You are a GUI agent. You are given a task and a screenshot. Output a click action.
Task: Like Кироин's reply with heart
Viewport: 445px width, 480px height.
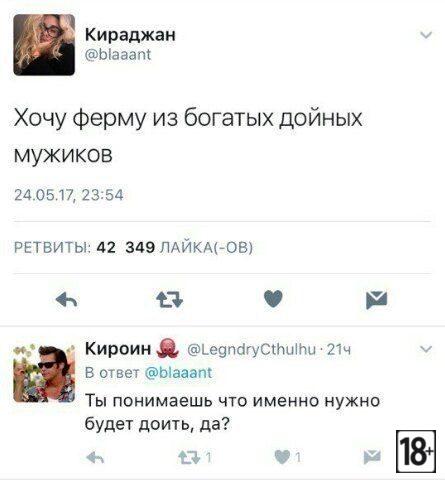[x=282, y=457]
